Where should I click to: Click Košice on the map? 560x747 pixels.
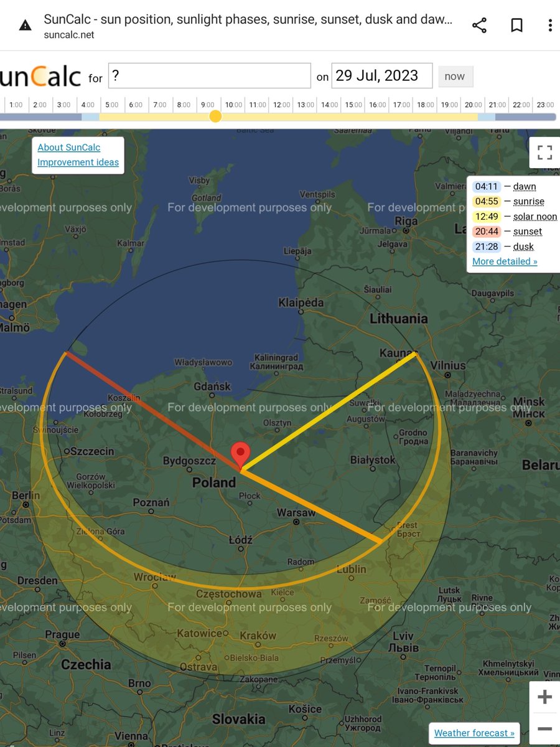[x=305, y=709]
